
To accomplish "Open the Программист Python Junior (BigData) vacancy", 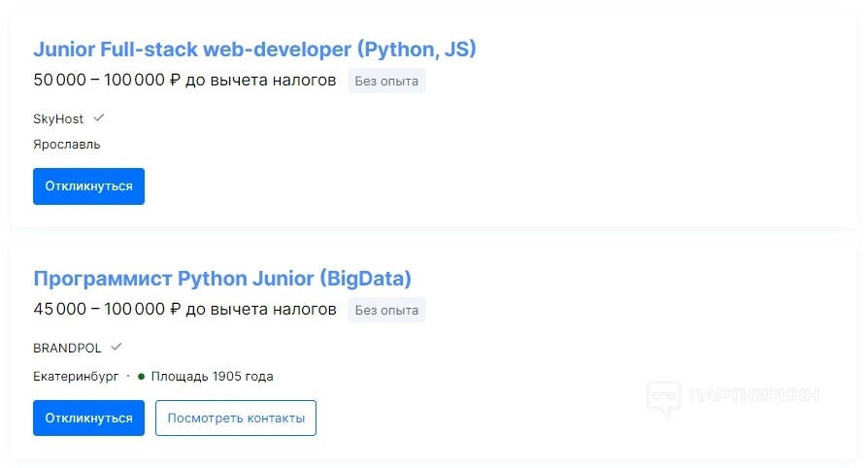I will 222,279.
